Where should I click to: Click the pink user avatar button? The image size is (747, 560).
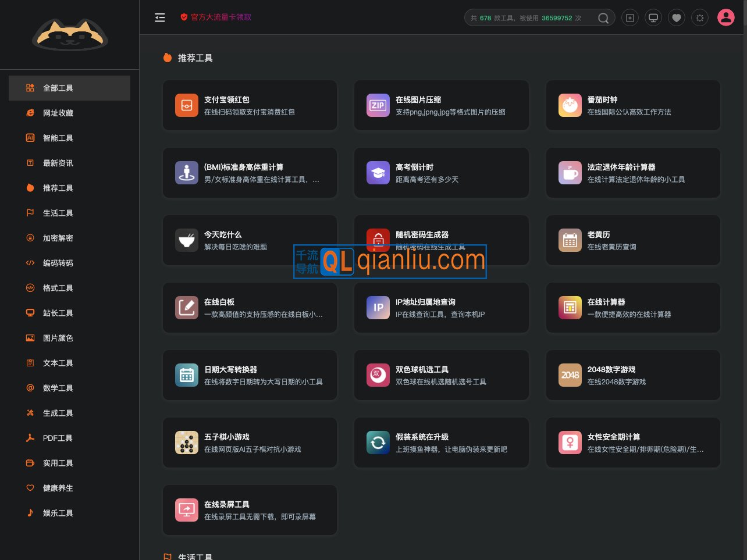click(726, 17)
